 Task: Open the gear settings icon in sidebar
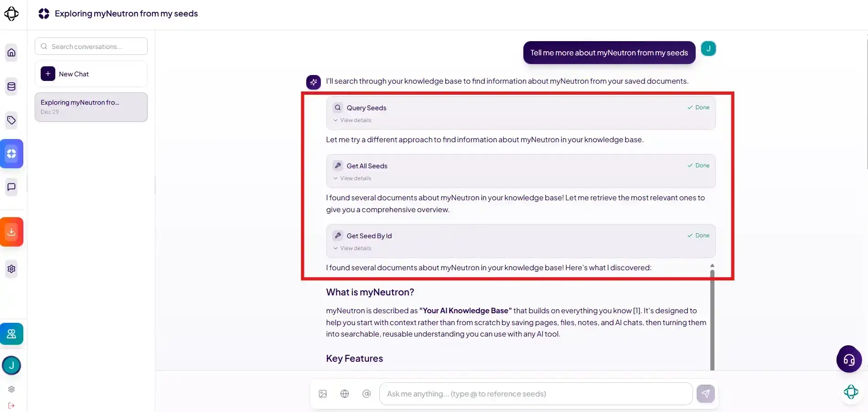tap(11, 269)
